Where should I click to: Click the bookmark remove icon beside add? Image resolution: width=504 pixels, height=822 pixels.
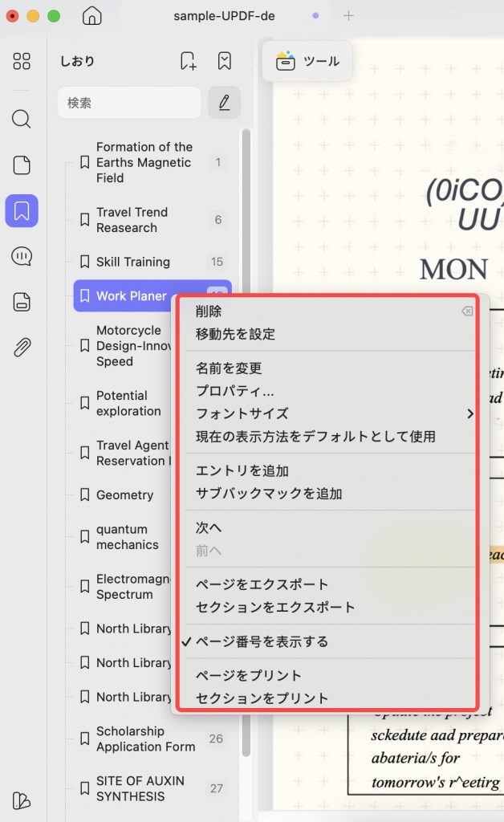[x=224, y=61]
